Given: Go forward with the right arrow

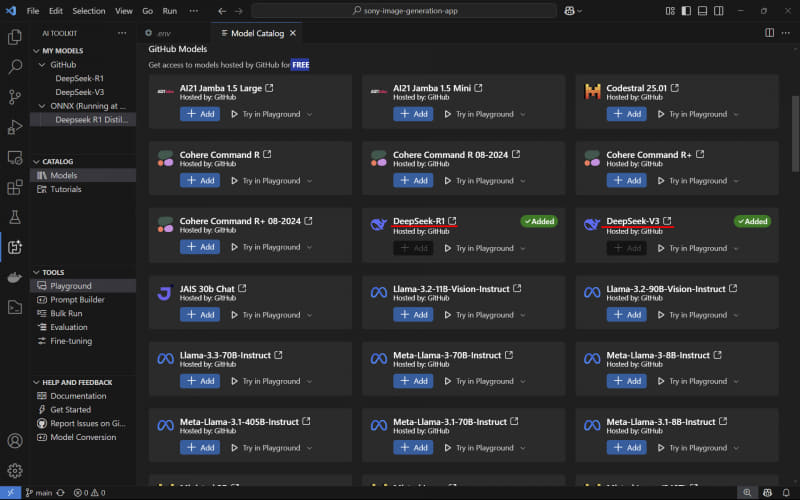Looking at the screenshot, I should [239, 11].
